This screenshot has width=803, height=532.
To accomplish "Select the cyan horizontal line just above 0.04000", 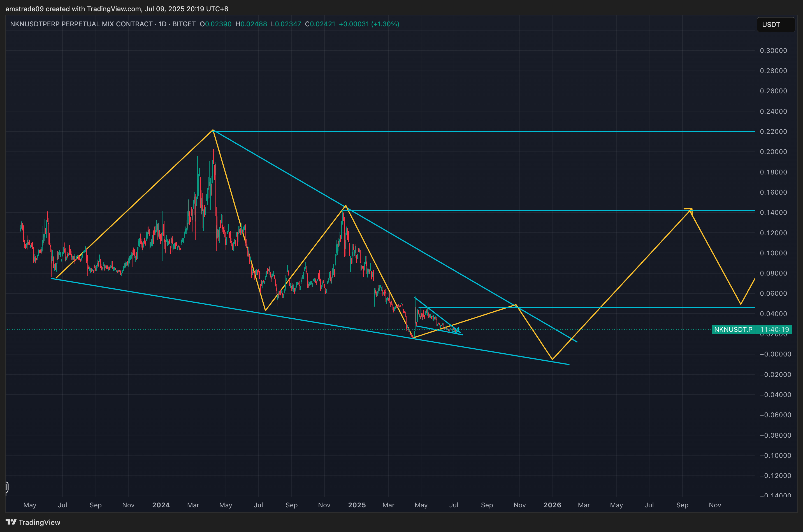I will click(x=586, y=307).
